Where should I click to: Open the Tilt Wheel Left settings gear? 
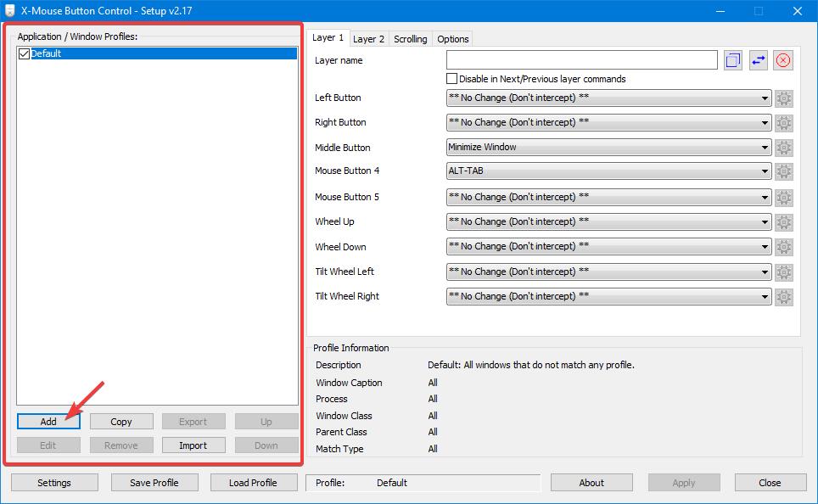coord(783,272)
